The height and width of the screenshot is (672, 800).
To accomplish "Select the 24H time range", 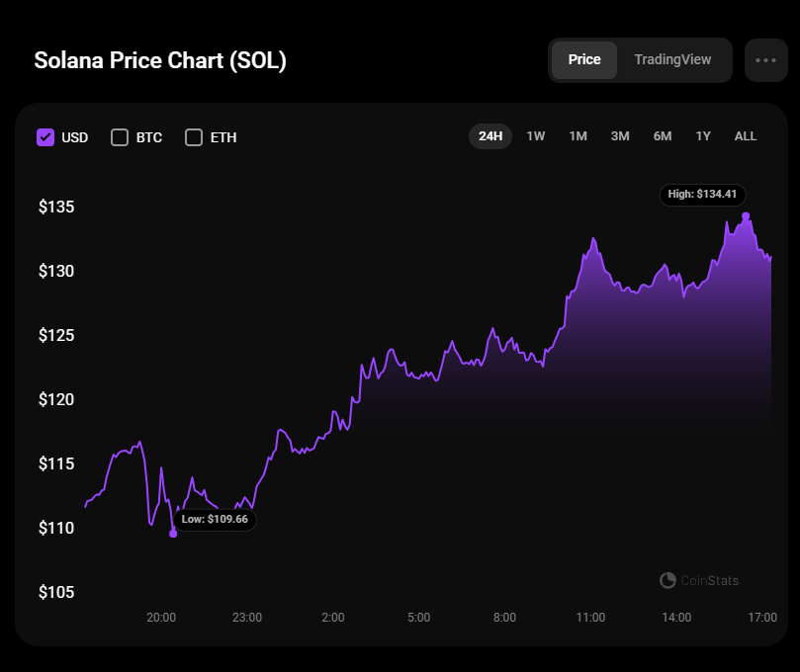I will [490, 136].
